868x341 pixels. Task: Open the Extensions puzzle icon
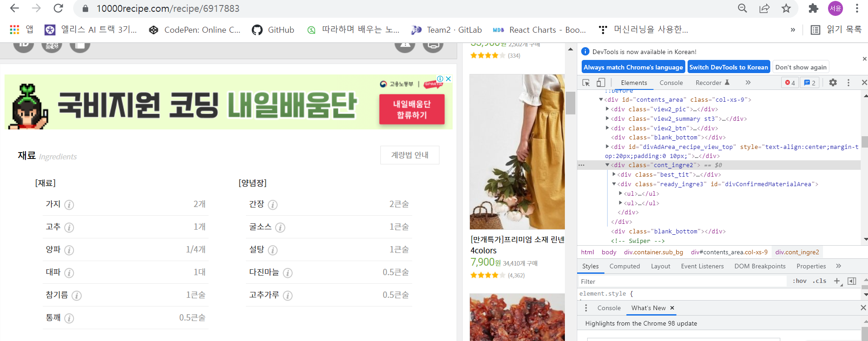click(813, 8)
